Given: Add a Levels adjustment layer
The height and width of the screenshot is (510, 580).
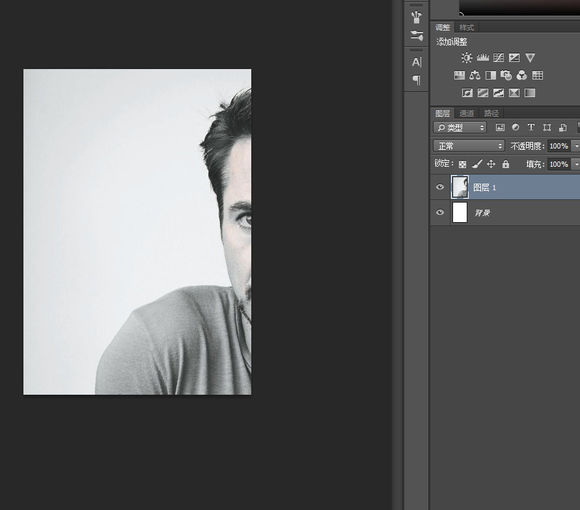Looking at the screenshot, I should [483, 58].
